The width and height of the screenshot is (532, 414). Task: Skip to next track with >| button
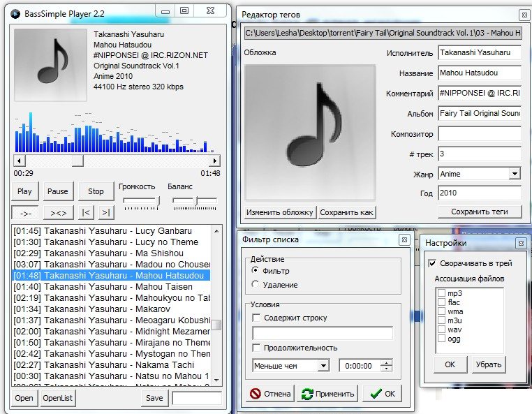click(105, 212)
